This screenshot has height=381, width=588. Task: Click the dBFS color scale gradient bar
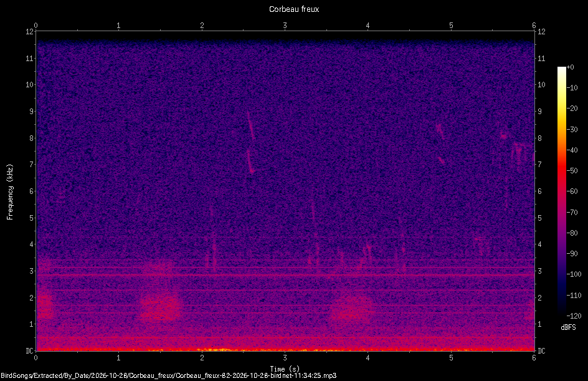[x=561, y=191]
